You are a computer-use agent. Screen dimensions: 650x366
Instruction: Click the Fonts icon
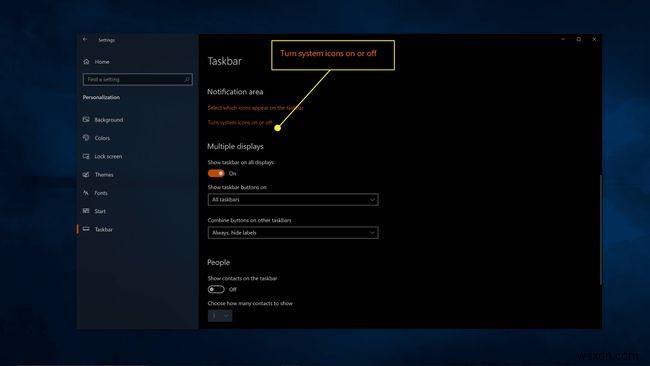click(86, 193)
